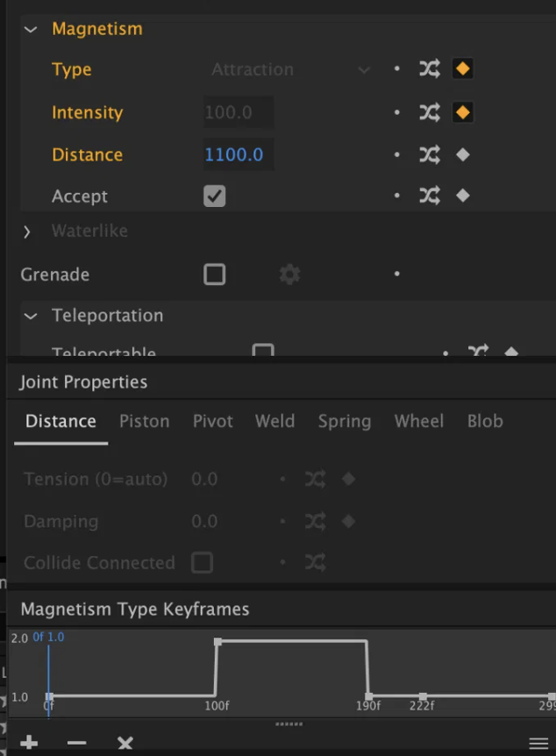Click the randomize shuffle icon for Type
This screenshot has width=556, height=756.
point(429,69)
